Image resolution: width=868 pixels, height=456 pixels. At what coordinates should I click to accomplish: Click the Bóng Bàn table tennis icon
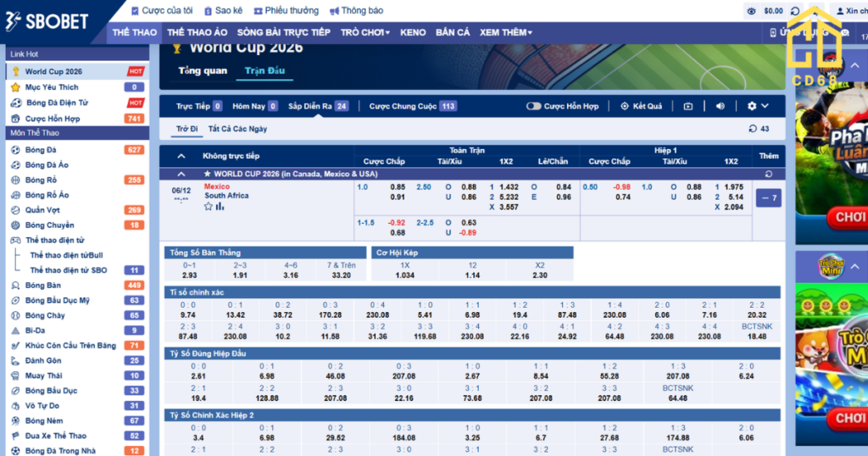click(x=15, y=286)
